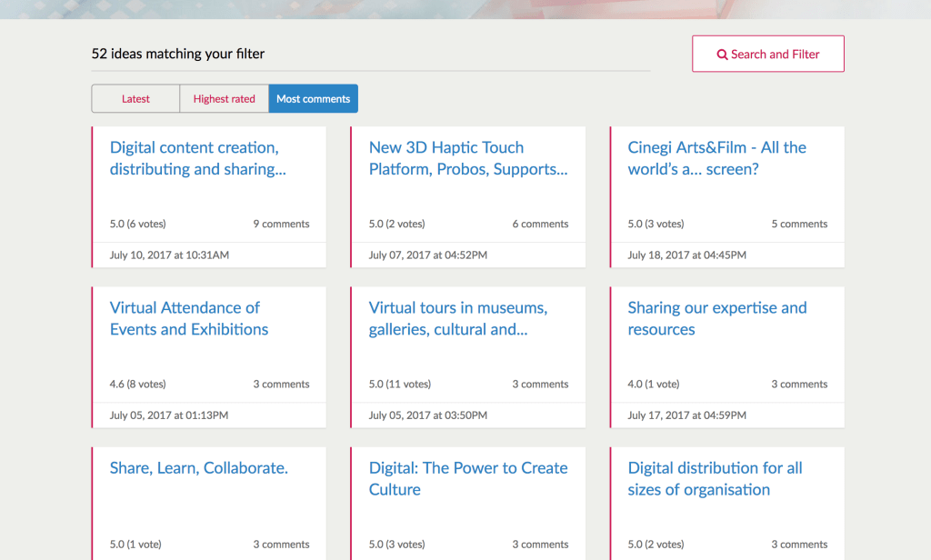The height and width of the screenshot is (560, 931).
Task: Open the 'Share, Learn, Collaborate.' idea
Action: click(x=199, y=468)
